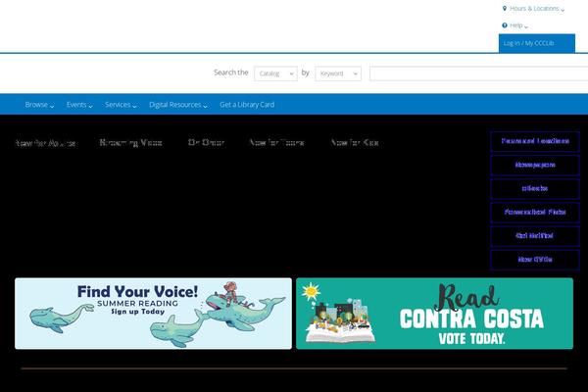Click the Hours and Locations sidebar button

[x=535, y=141]
